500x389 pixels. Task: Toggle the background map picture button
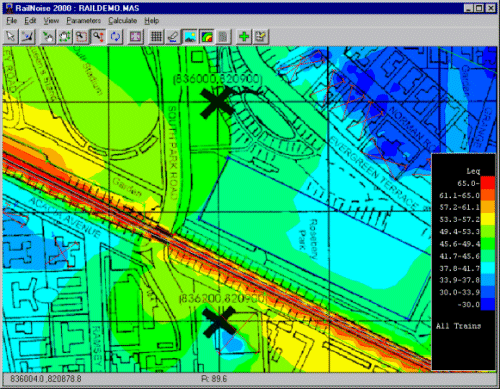click(190, 36)
